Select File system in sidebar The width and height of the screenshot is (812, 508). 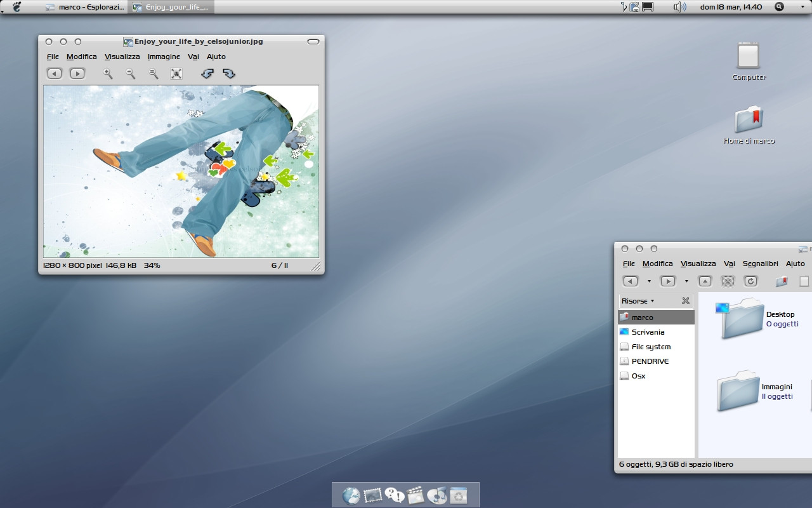point(657,347)
